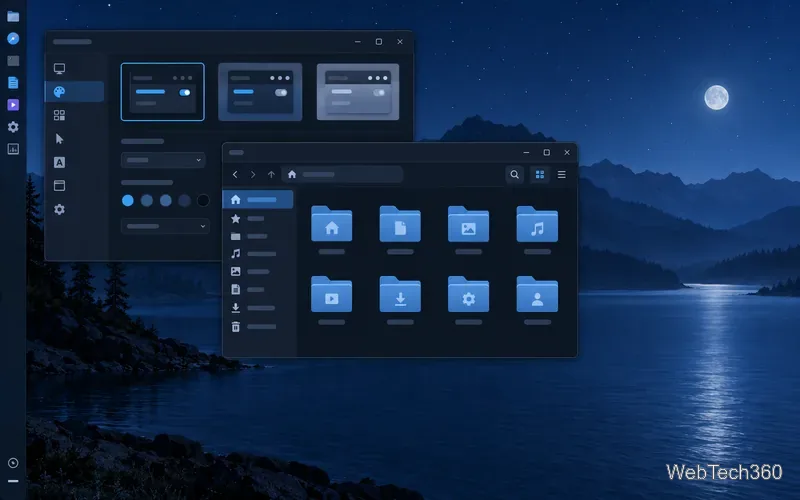Open the grid widgets category in settings
This screenshot has width=800, height=500.
(x=59, y=115)
